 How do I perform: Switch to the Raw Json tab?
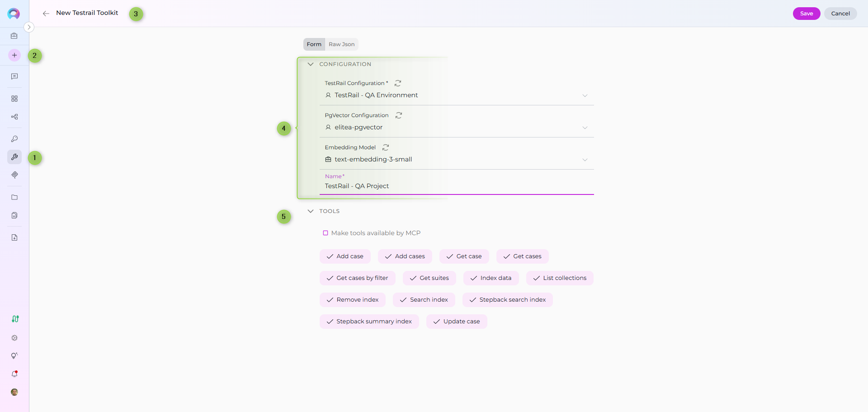click(341, 44)
